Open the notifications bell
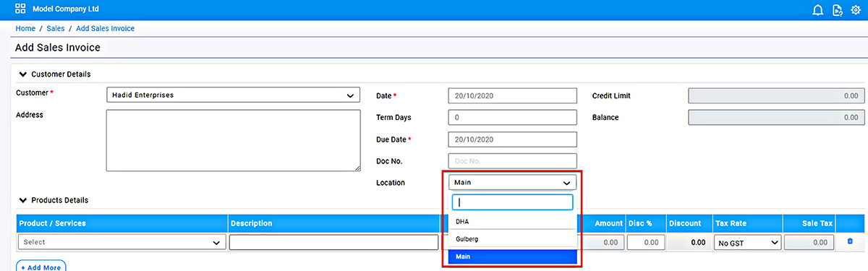Image resolution: width=868 pixels, height=271 pixels. [x=818, y=10]
